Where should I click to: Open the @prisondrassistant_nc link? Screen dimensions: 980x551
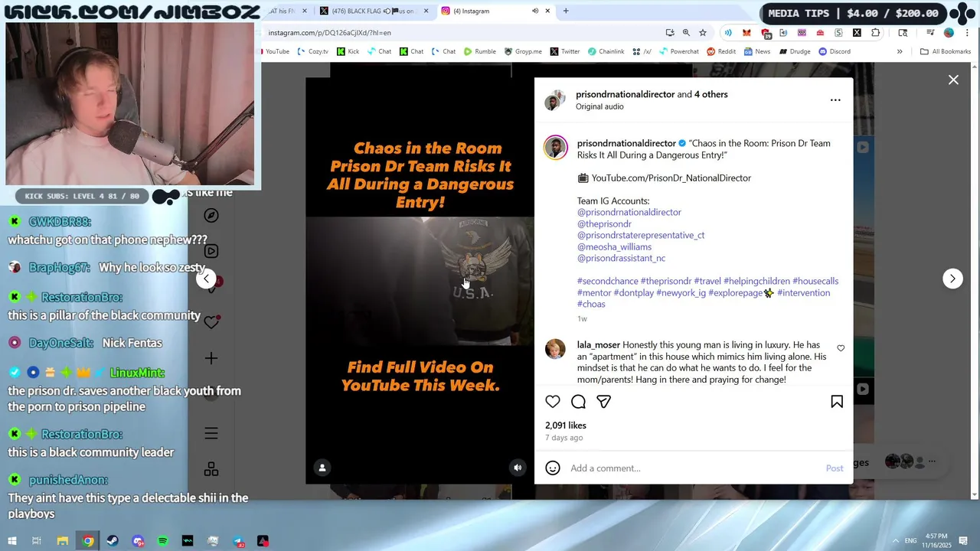pos(621,258)
